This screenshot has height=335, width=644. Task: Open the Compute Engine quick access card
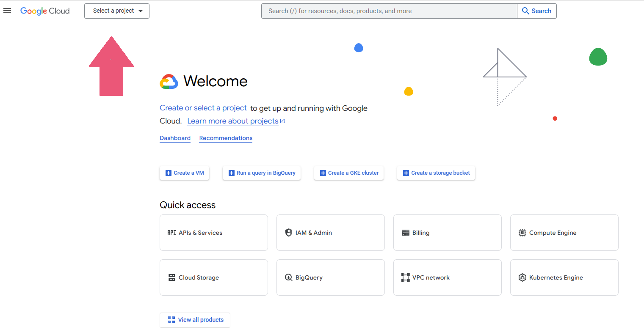564,233
